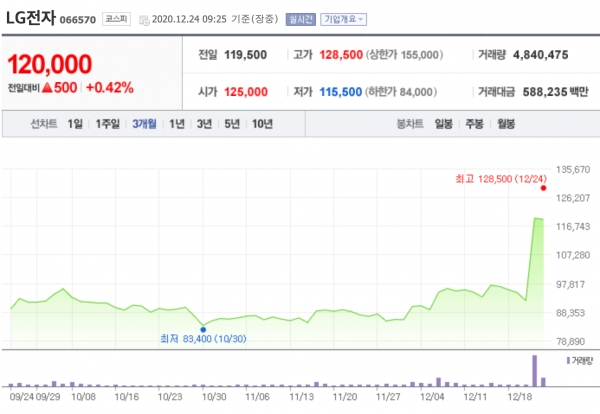Click the 실시간 button
Screen dimensions: 600x414
click(301, 19)
